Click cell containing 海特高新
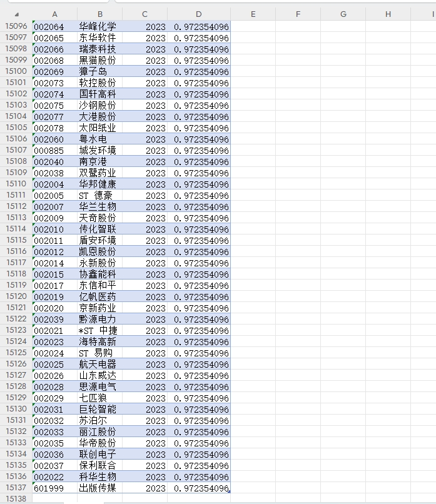The image size is (436, 504). pyautogui.click(x=99, y=341)
